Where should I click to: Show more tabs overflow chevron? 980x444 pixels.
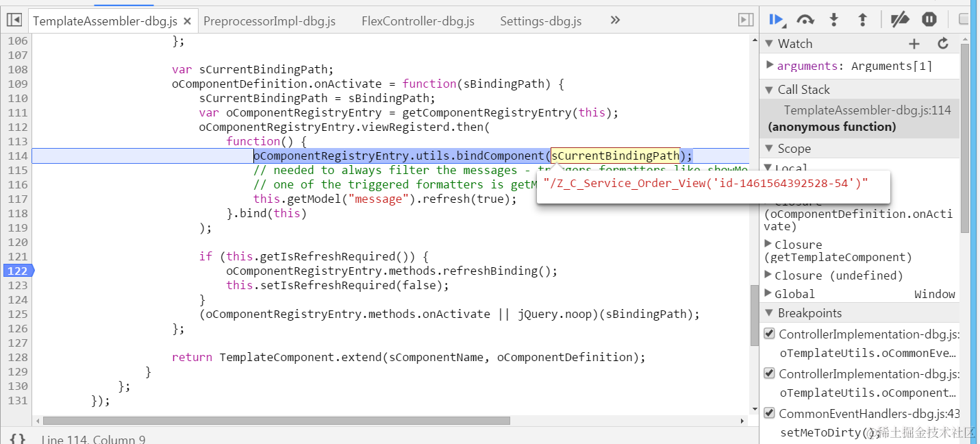pos(615,21)
